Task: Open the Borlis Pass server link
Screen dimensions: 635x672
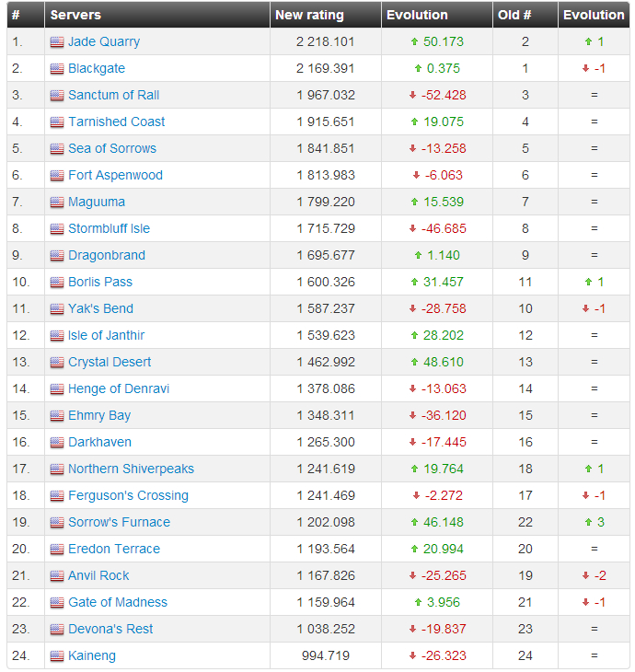Action: (x=99, y=282)
